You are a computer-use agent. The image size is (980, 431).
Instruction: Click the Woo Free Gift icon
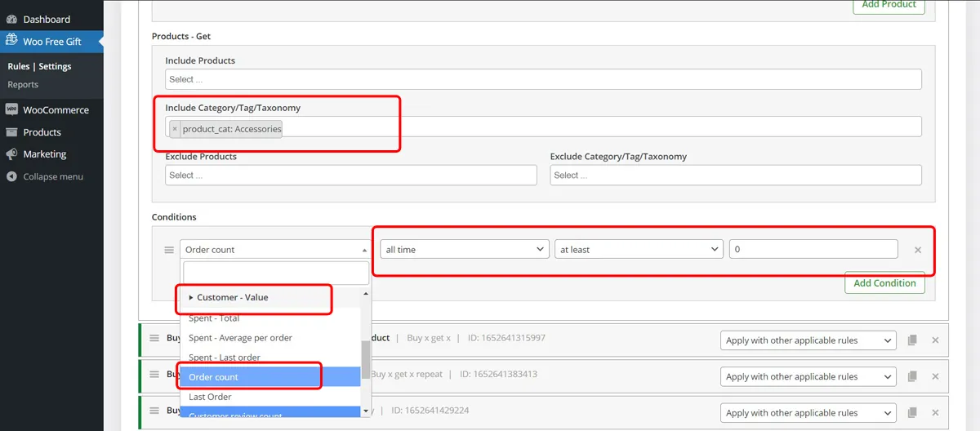coord(11,41)
